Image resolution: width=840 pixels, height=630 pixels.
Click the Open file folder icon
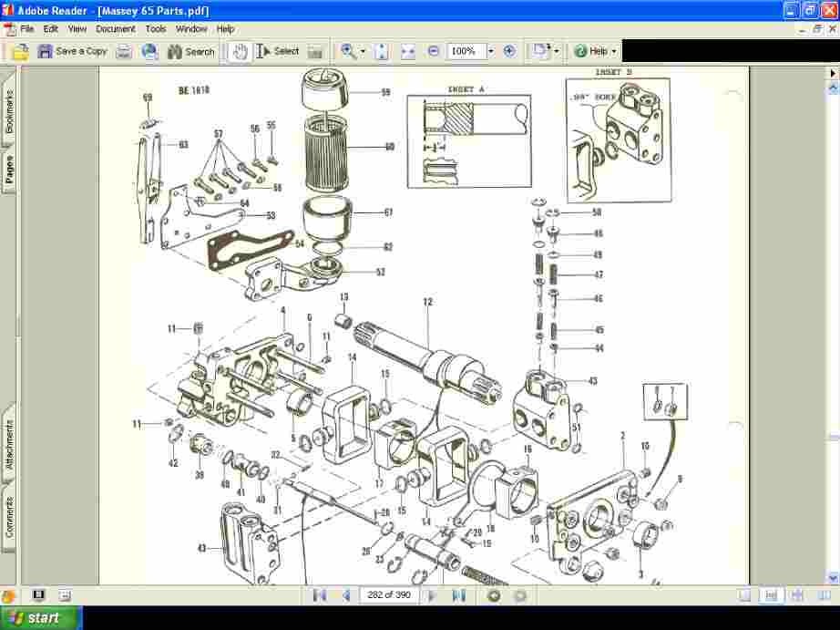(20, 52)
